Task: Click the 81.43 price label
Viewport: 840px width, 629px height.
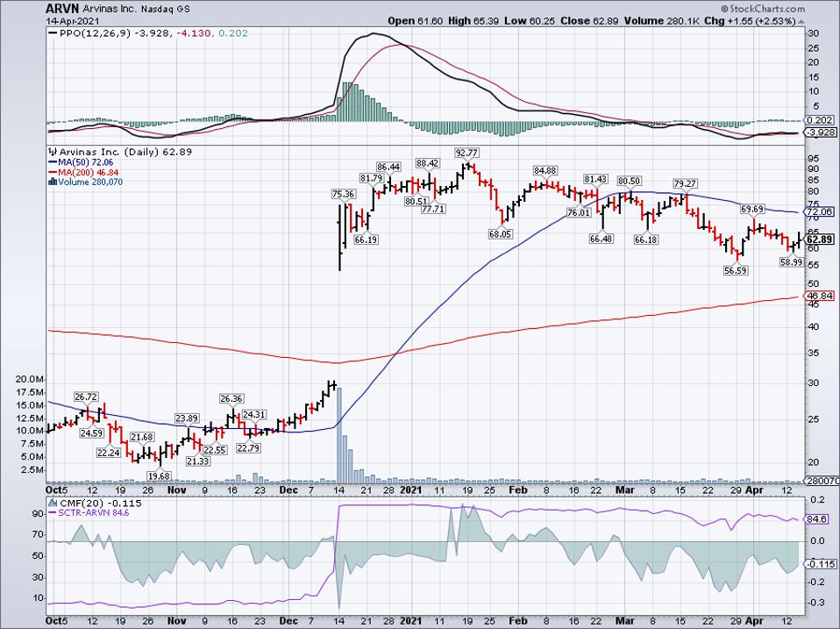Action: [x=595, y=179]
